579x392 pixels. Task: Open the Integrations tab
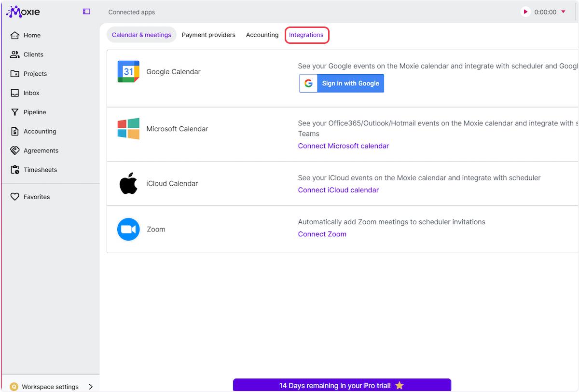(306, 35)
